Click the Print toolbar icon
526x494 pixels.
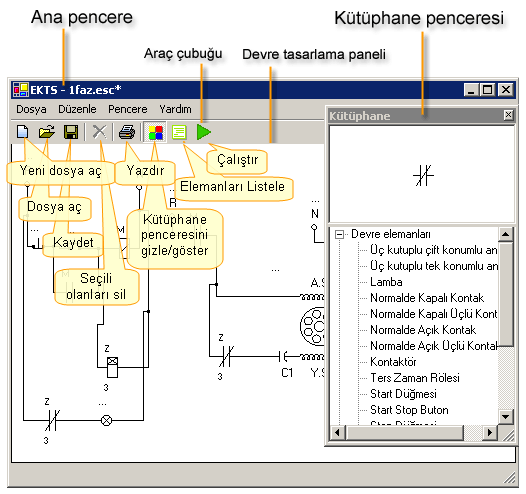[x=127, y=132]
